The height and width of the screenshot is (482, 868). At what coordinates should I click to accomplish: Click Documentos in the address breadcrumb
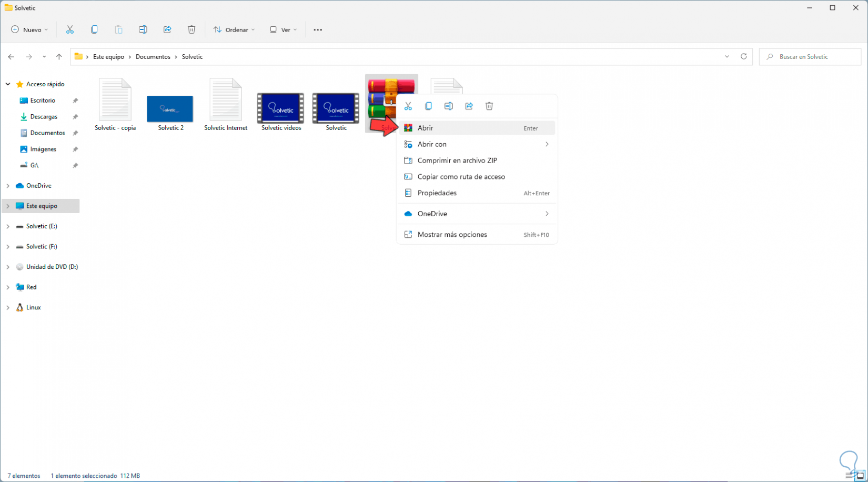(x=153, y=57)
